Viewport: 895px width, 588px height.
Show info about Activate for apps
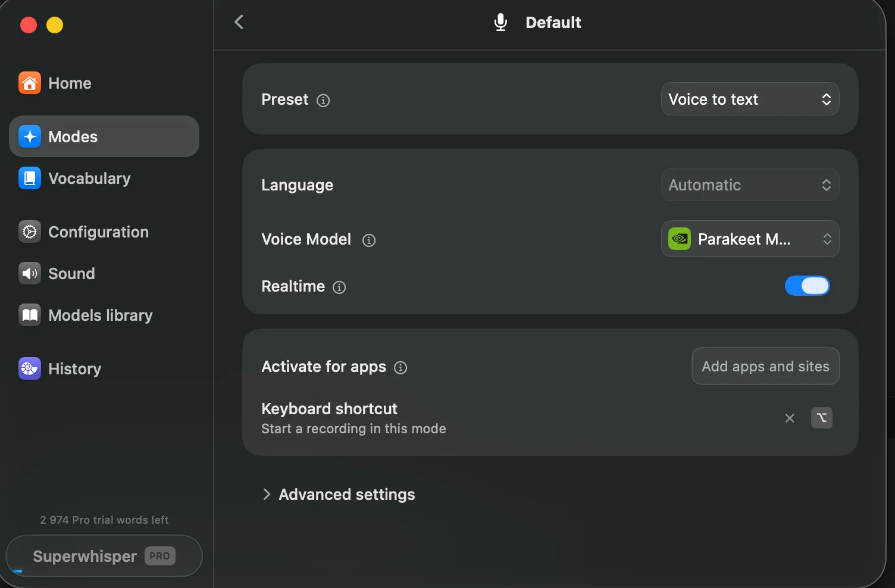click(x=400, y=368)
